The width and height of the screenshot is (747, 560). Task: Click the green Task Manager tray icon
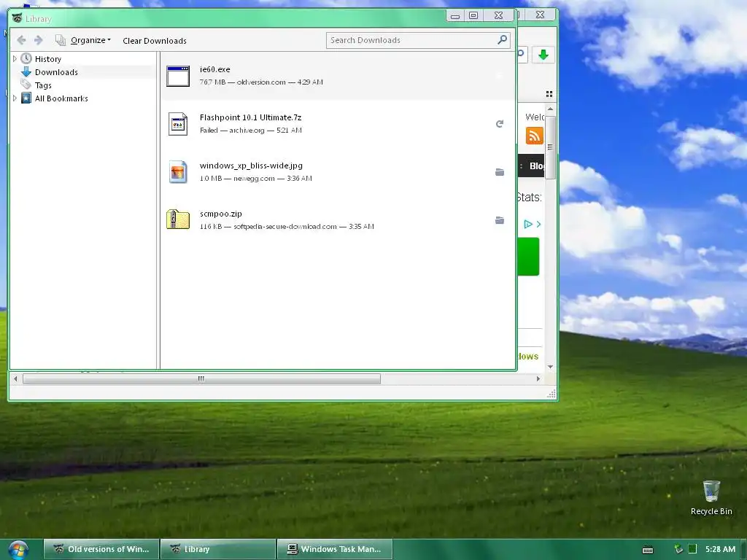click(693, 549)
